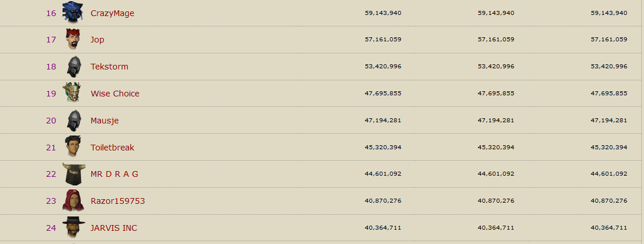Click the JARVIS INC name link

(x=114, y=228)
